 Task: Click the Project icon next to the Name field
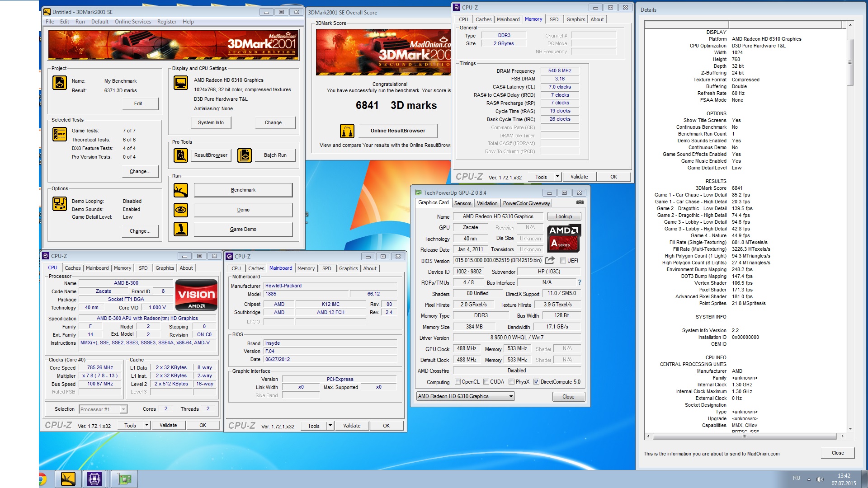pos(60,83)
